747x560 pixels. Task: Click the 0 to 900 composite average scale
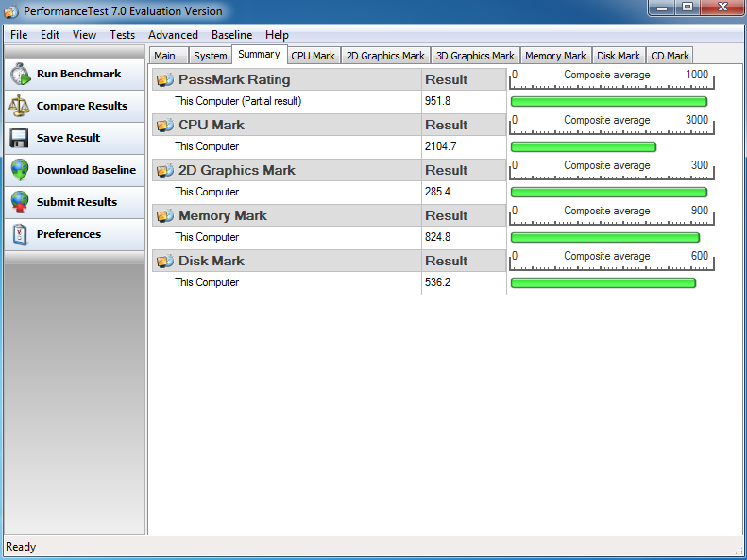[612, 214]
